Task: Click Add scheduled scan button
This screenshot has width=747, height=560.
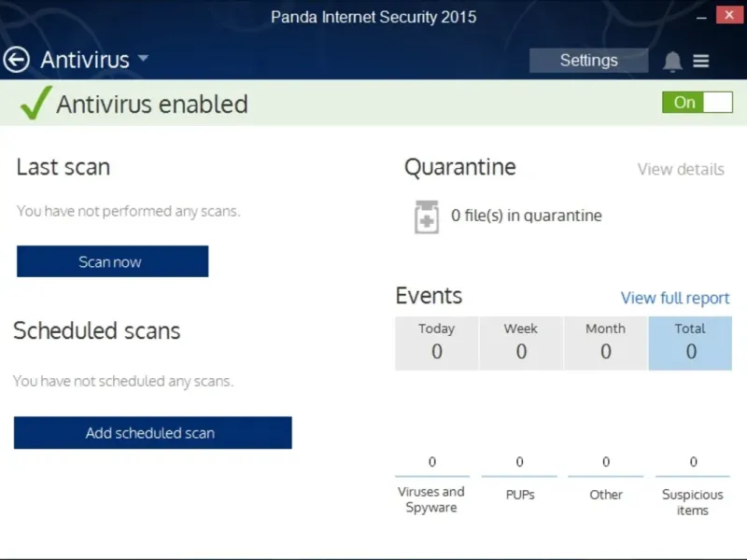Action: [153, 433]
